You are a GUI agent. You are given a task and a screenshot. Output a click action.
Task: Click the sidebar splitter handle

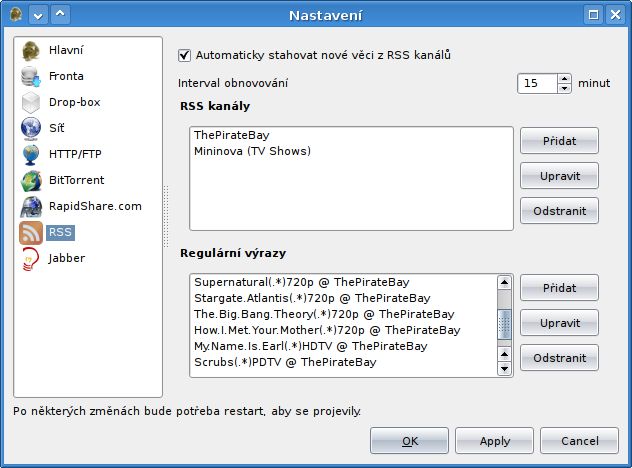click(166, 216)
